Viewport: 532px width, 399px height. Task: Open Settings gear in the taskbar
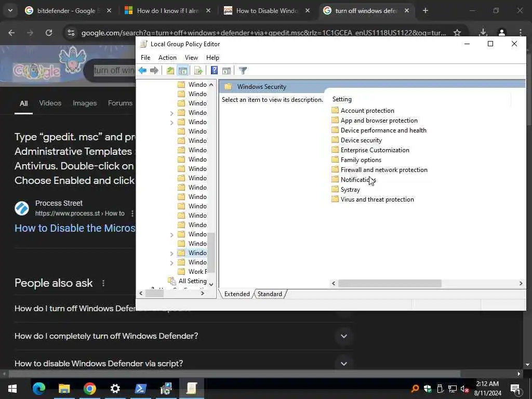(x=115, y=389)
